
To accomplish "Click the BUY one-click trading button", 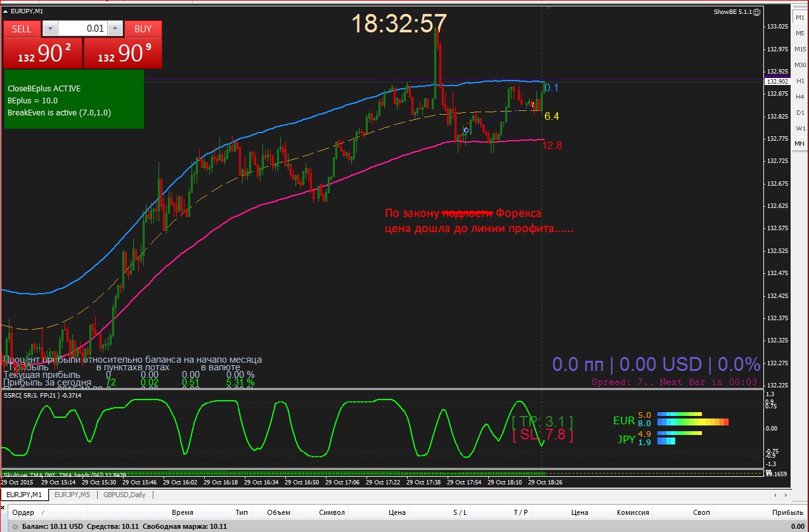I will (x=143, y=29).
